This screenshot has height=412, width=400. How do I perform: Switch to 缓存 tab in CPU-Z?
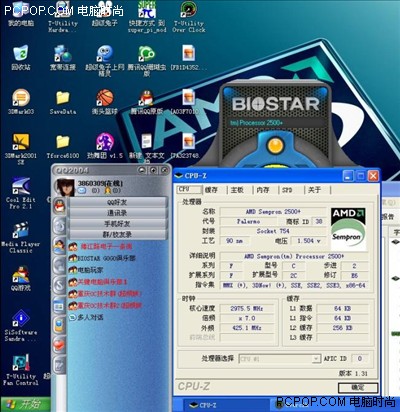211,190
